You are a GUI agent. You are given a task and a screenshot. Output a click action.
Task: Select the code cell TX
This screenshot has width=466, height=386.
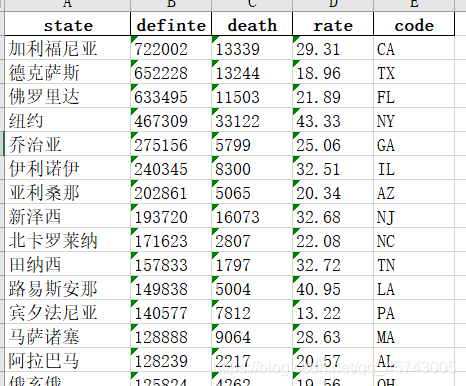(414, 72)
